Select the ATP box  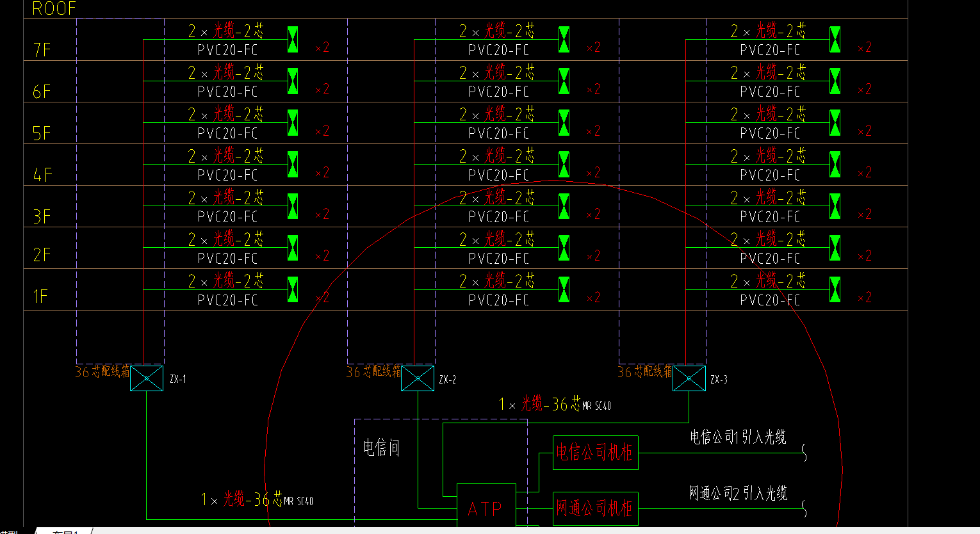[x=486, y=506]
